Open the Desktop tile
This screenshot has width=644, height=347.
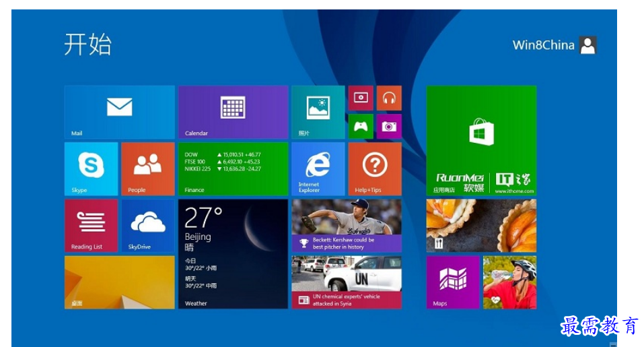pos(120,282)
